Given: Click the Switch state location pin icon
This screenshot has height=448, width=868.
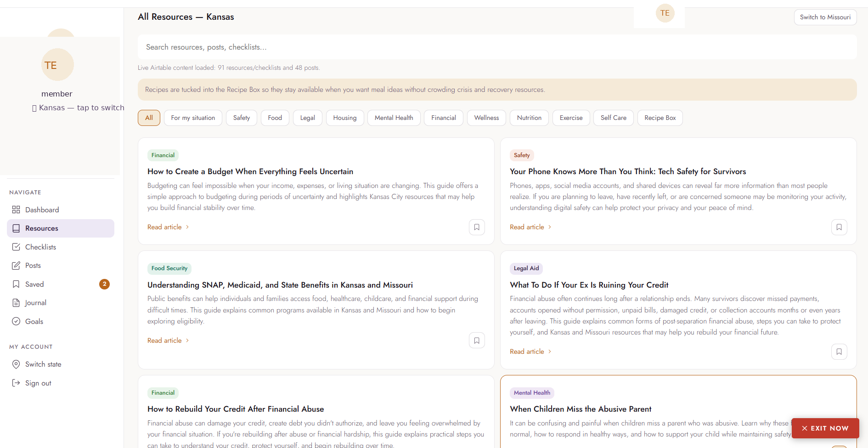Looking at the screenshot, I should click(x=16, y=364).
